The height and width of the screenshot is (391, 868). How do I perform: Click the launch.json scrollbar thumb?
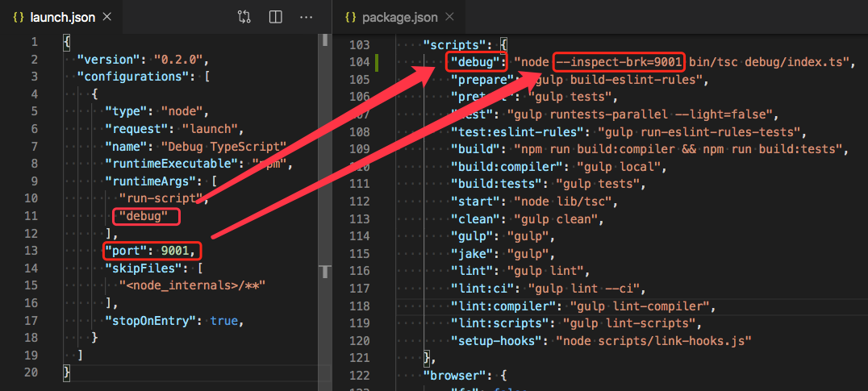(324, 40)
